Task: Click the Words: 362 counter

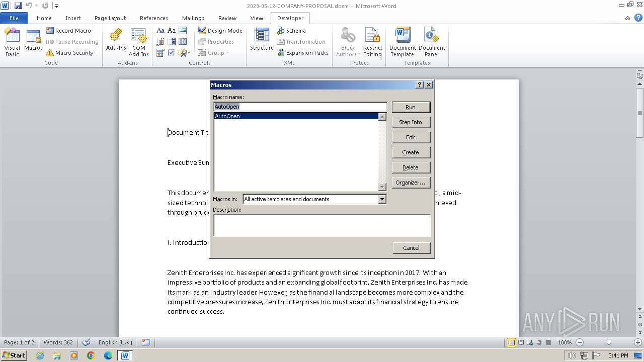Action: (x=58, y=342)
